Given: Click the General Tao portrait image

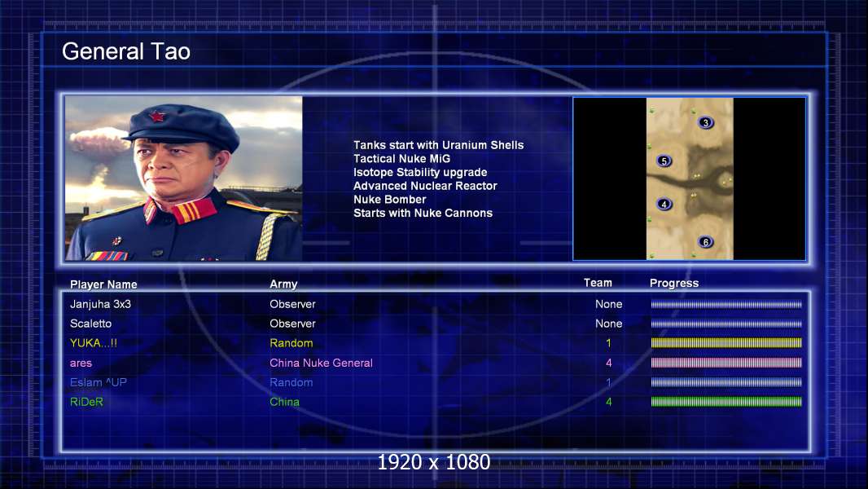Looking at the screenshot, I should coord(184,178).
